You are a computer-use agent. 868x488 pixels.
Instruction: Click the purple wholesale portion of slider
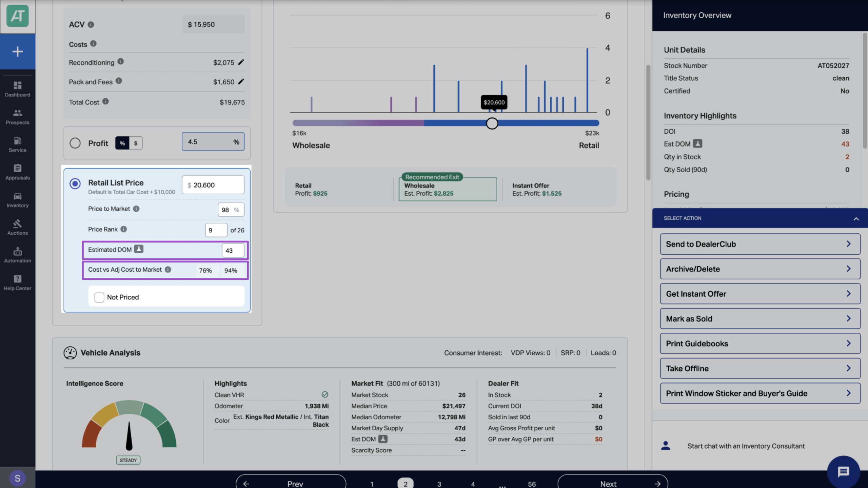[358, 123]
